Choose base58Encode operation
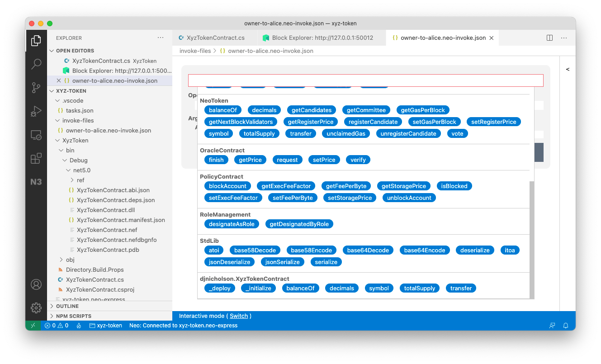The width and height of the screenshot is (601, 364). pyautogui.click(x=311, y=250)
